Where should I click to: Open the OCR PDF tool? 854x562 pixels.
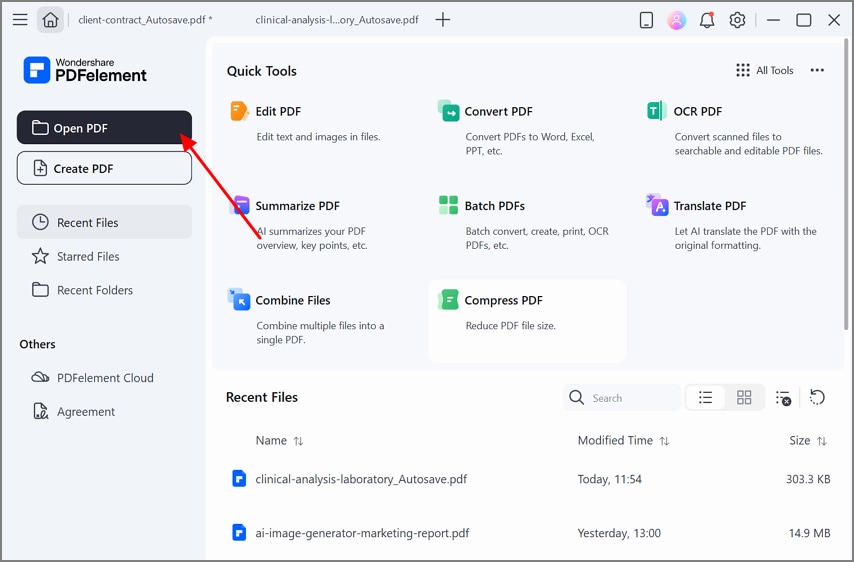pyautogui.click(x=697, y=112)
